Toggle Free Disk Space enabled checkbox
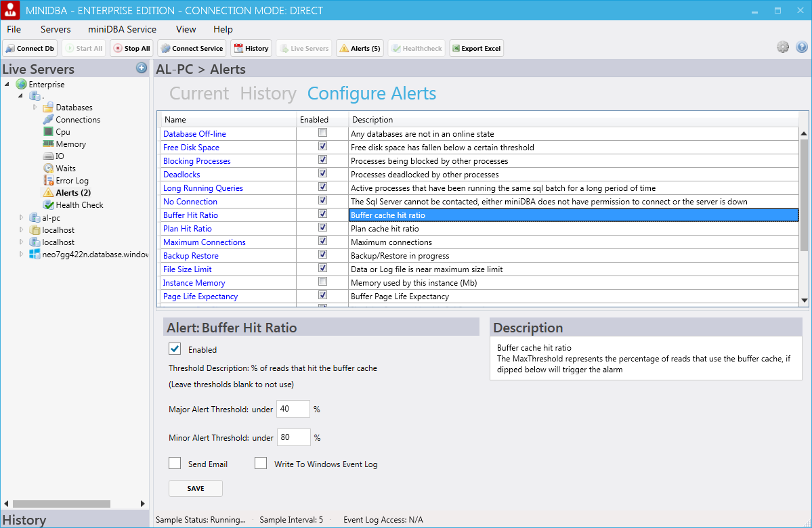812x528 pixels. [x=322, y=146]
